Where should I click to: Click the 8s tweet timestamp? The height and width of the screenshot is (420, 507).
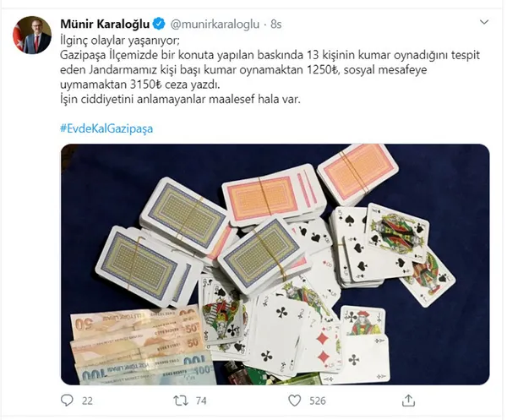(x=275, y=25)
